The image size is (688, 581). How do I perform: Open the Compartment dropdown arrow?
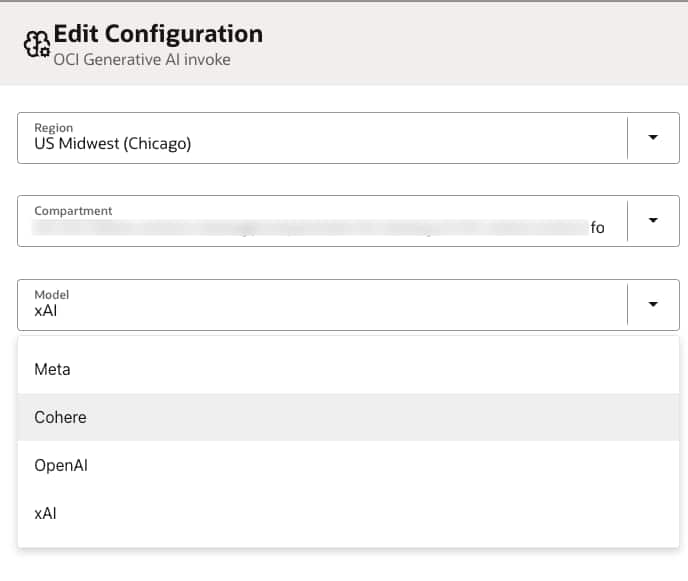[653, 220]
